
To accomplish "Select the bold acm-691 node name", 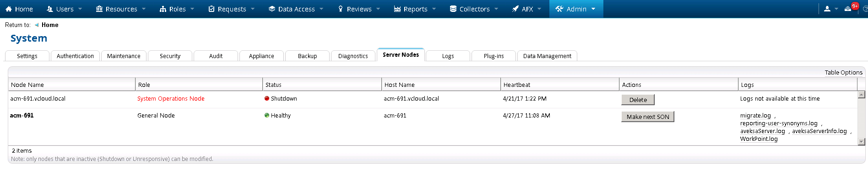I will click(22, 116).
